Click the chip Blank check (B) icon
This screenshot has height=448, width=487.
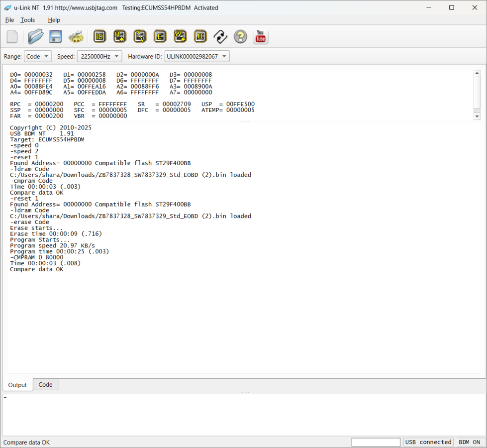[200, 36]
